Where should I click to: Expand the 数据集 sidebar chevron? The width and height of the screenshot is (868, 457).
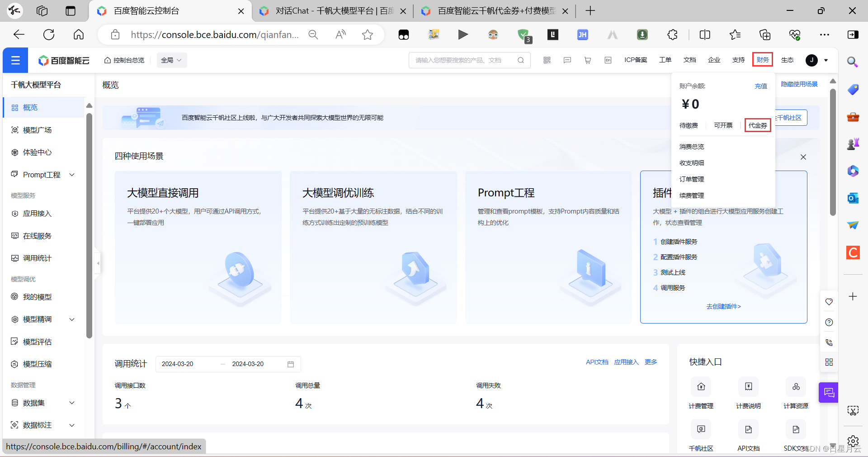point(72,403)
